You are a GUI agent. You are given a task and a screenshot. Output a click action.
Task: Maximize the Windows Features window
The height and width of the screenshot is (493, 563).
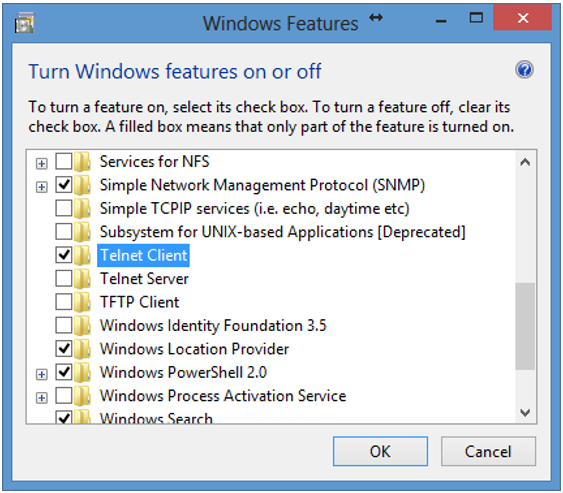[476, 17]
